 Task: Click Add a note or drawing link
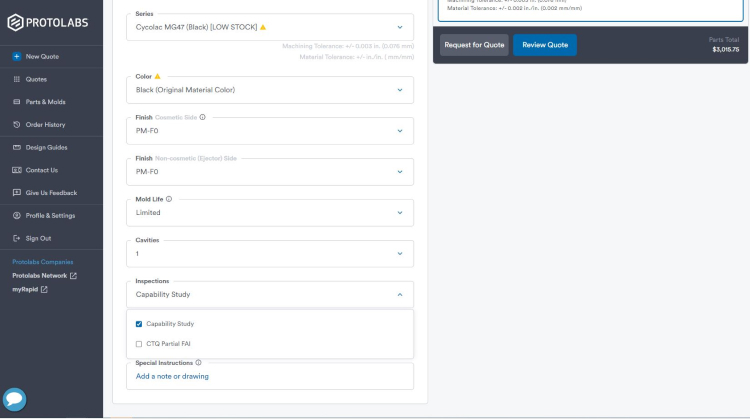pos(172,376)
